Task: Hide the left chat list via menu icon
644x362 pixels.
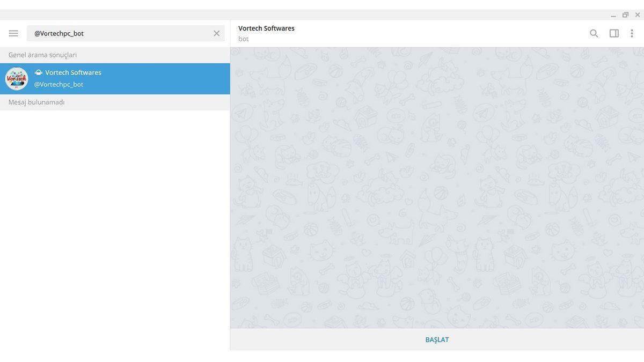Action: (13, 33)
